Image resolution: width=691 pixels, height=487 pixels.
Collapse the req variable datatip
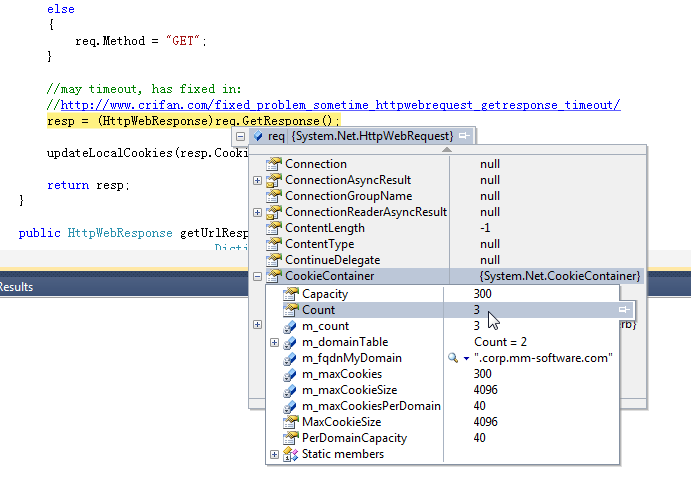coord(240,136)
